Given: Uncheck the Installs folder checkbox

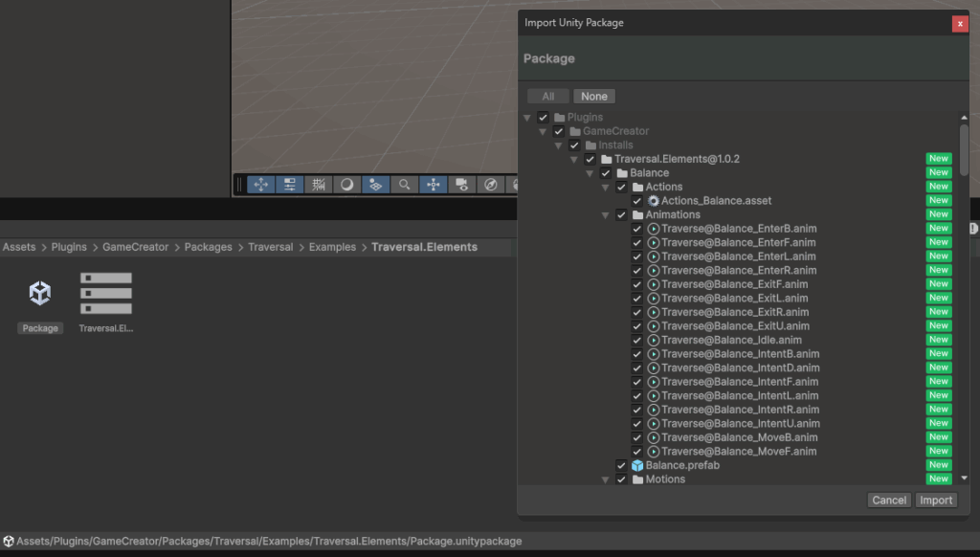Looking at the screenshot, I should pyautogui.click(x=574, y=145).
